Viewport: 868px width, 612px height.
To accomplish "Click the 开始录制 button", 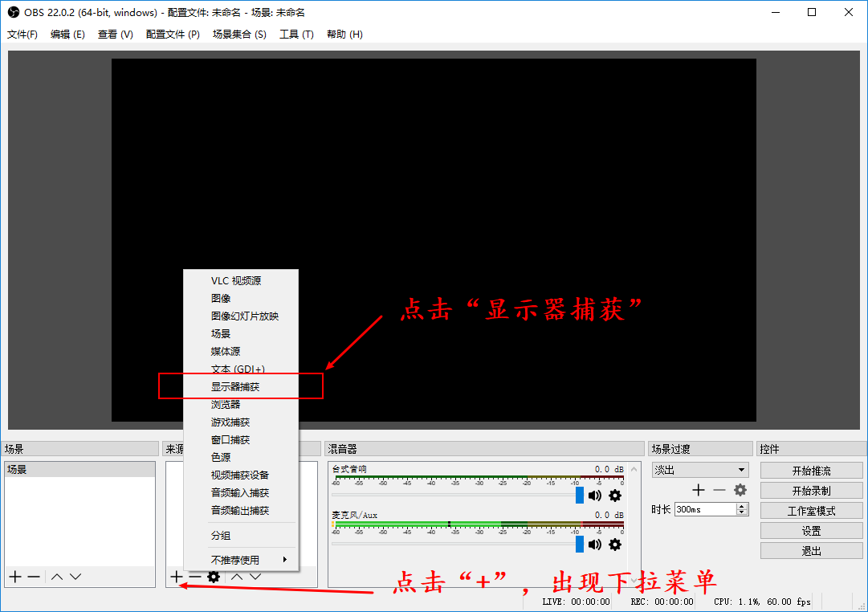I will click(x=811, y=491).
